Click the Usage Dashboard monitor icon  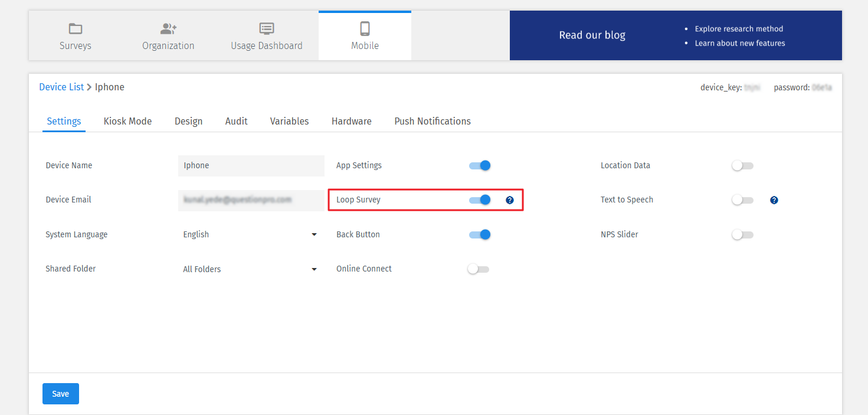pos(267,28)
